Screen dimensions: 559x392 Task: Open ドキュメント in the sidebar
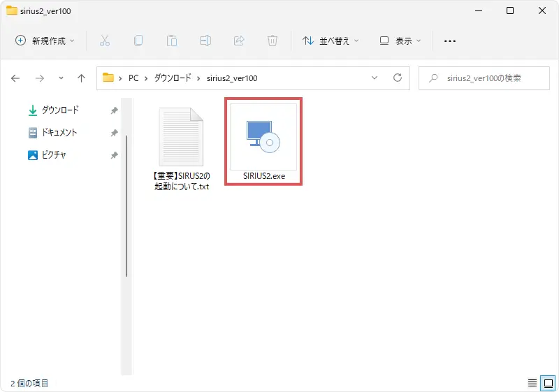pyautogui.click(x=59, y=133)
